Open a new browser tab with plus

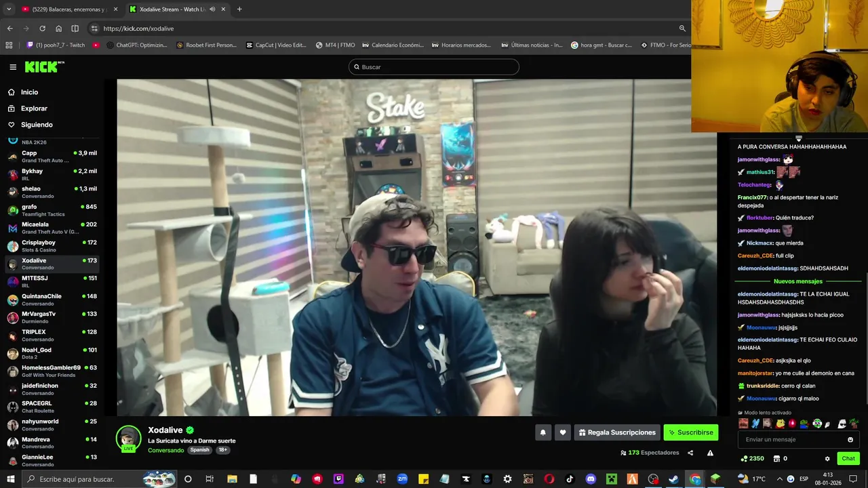pos(239,9)
